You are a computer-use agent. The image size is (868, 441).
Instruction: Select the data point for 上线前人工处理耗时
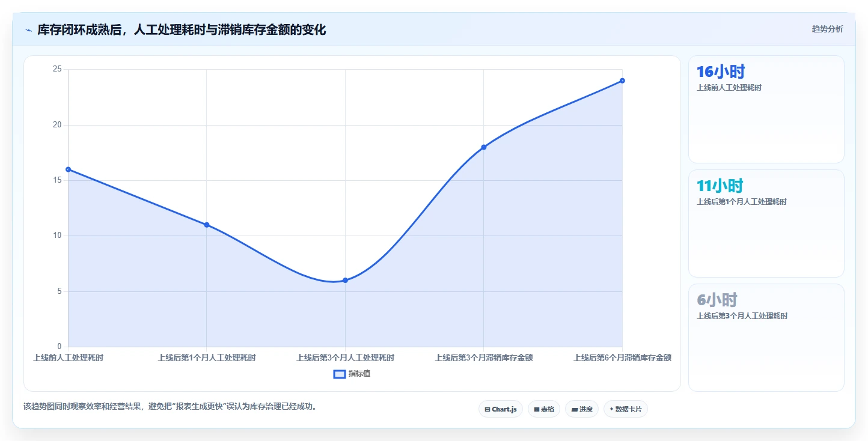click(x=68, y=169)
